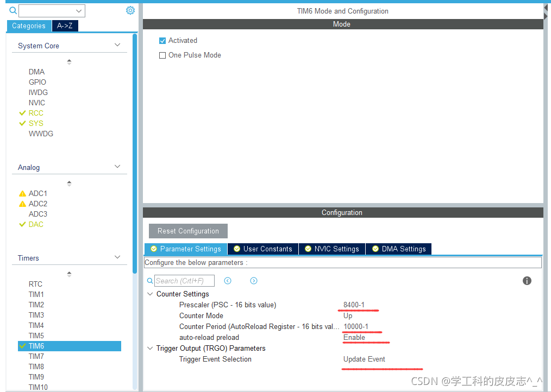
Task: Collapse the System Core section
Action: pos(117,45)
